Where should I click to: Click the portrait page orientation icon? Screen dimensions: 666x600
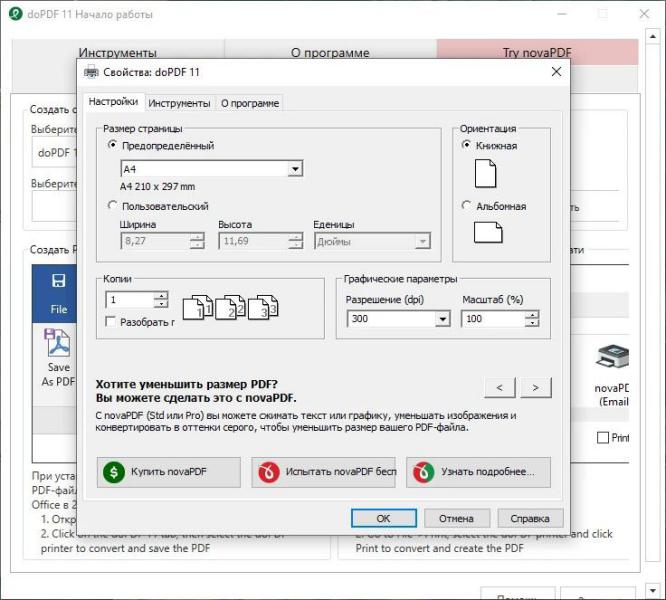tap(485, 173)
